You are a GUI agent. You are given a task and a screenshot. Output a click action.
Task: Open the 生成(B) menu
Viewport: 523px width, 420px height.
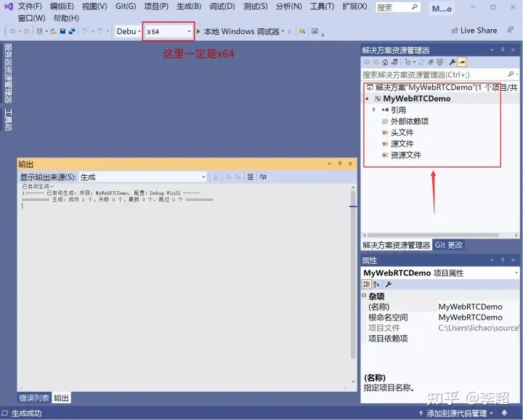[189, 7]
